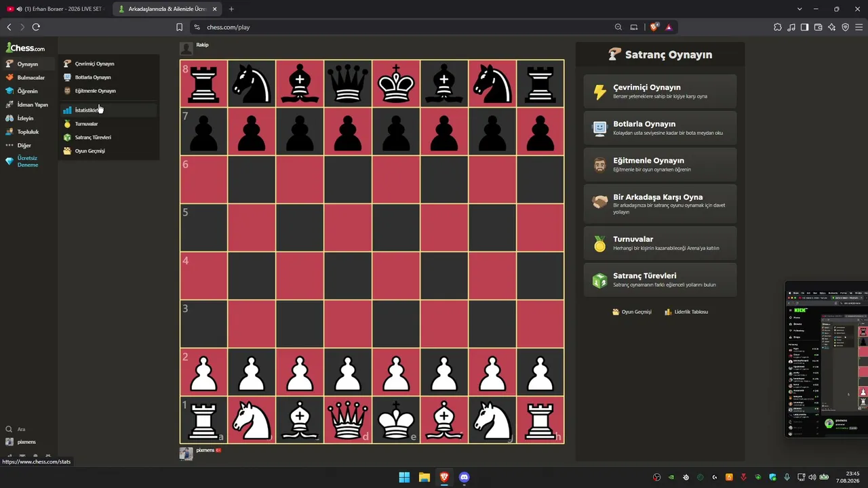The image size is (868, 488).
Task: Select the white rook on a1
Action: 203,420
